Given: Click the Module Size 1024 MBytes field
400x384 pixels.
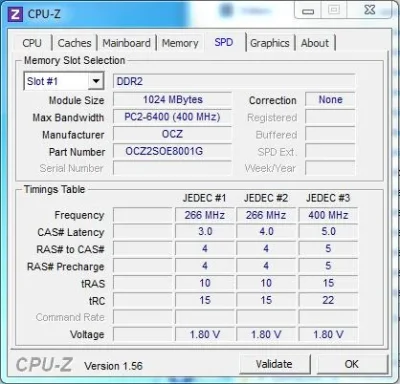Looking at the screenshot, I should (172, 100).
